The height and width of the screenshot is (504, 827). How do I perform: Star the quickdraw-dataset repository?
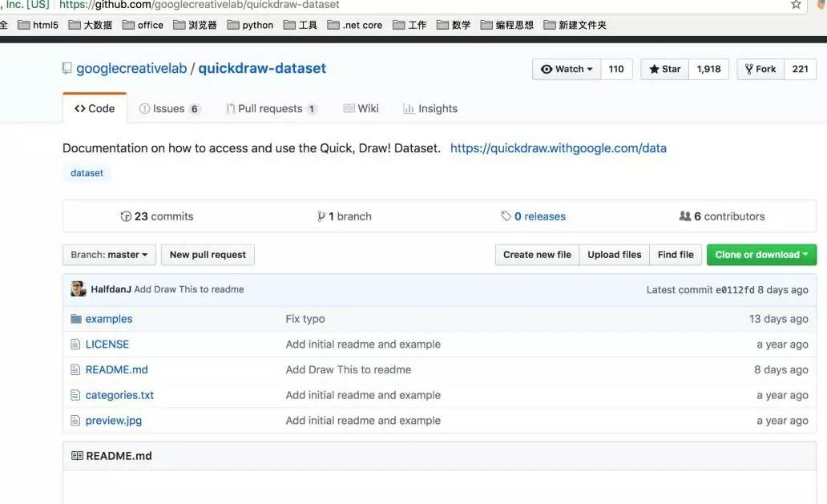pyautogui.click(x=664, y=70)
